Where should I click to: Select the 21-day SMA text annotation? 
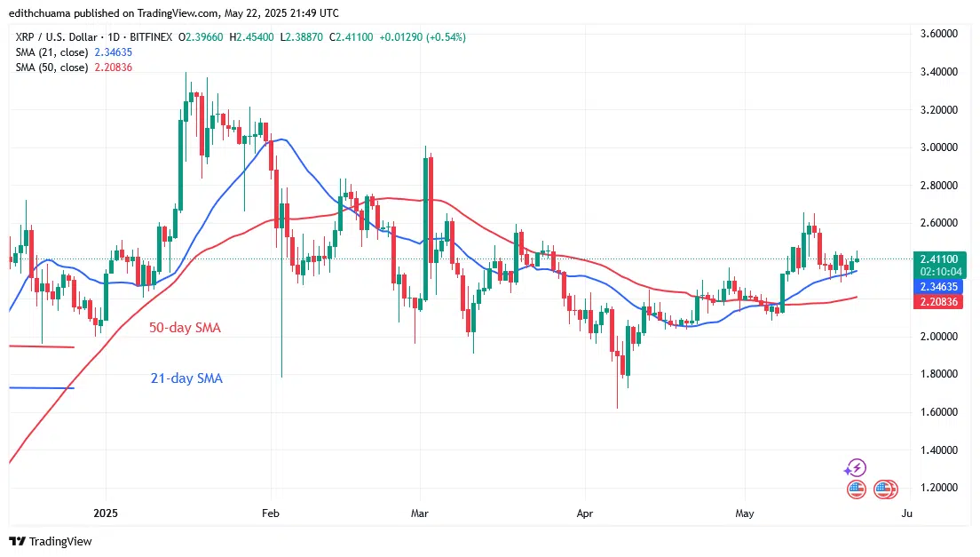(x=186, y=378)
